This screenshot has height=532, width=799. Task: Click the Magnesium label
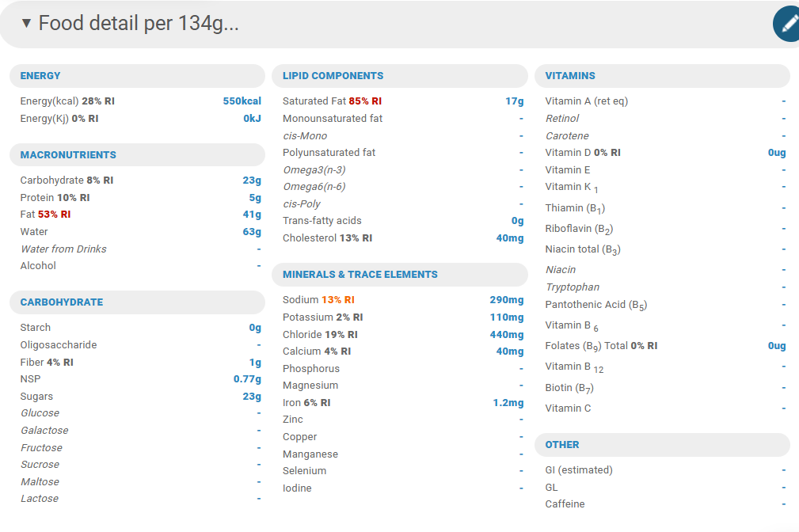[310, 386]
